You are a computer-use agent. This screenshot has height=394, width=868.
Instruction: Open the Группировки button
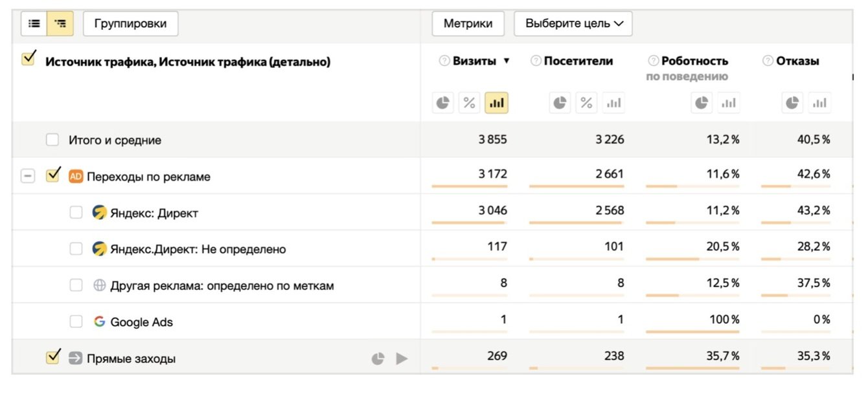[130, 24]
